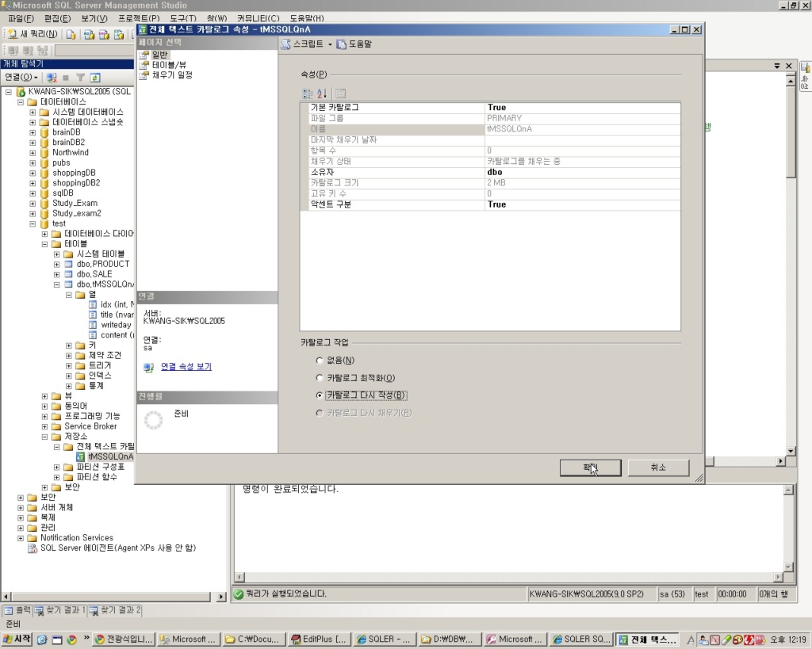Switch to the 찾기 결과 1 tab
Viewport: 812px width, 649px height.
pos(60,610)
